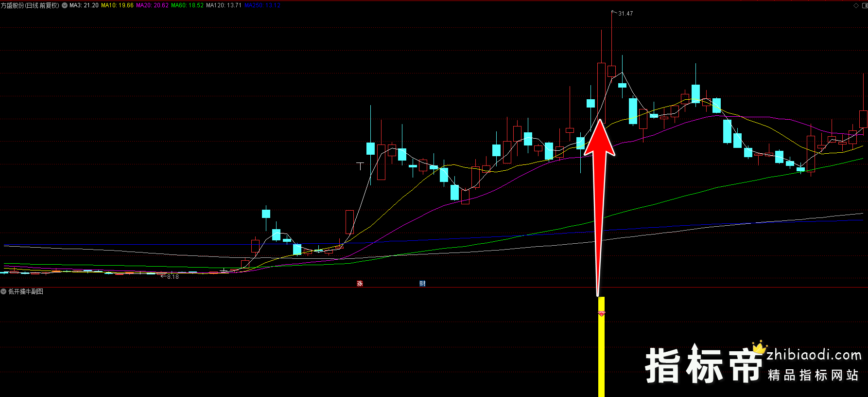Image resolution: width=868 pixels, height=397 pixels.
Task: Toggle the side panel icon at top right
Action: point(864,5)
